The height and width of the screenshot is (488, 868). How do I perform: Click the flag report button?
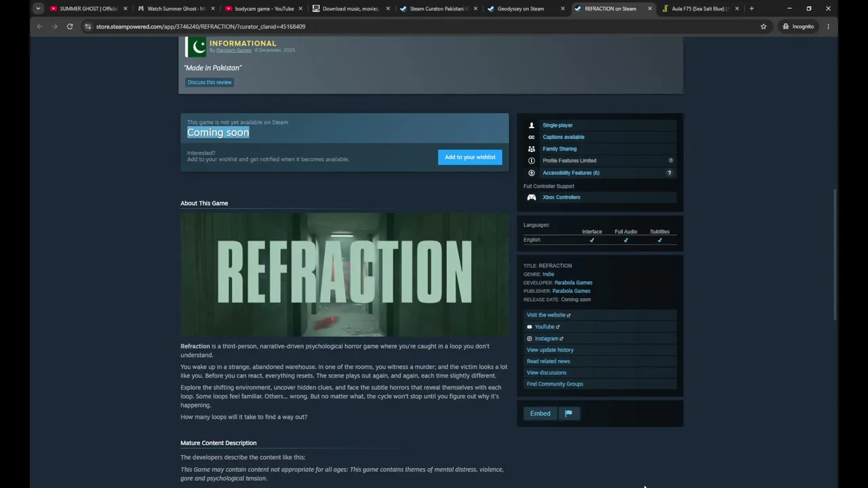pyautogui.click(x=568, y=413)
